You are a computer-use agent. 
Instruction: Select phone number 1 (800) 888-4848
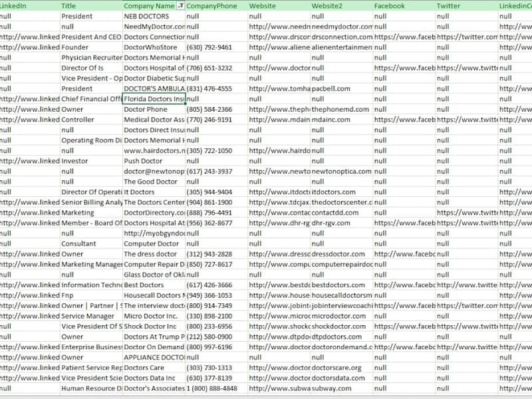click(x=217, y=388)
